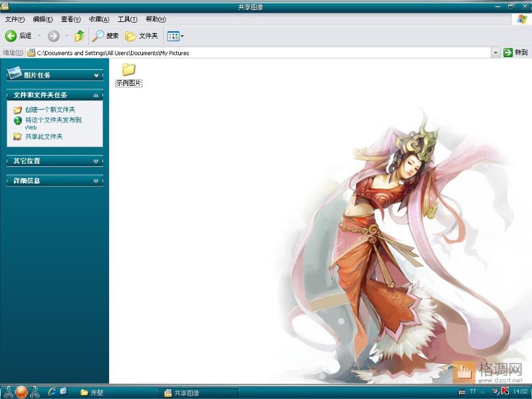Open the 查看(V) menu

[70, 19]
